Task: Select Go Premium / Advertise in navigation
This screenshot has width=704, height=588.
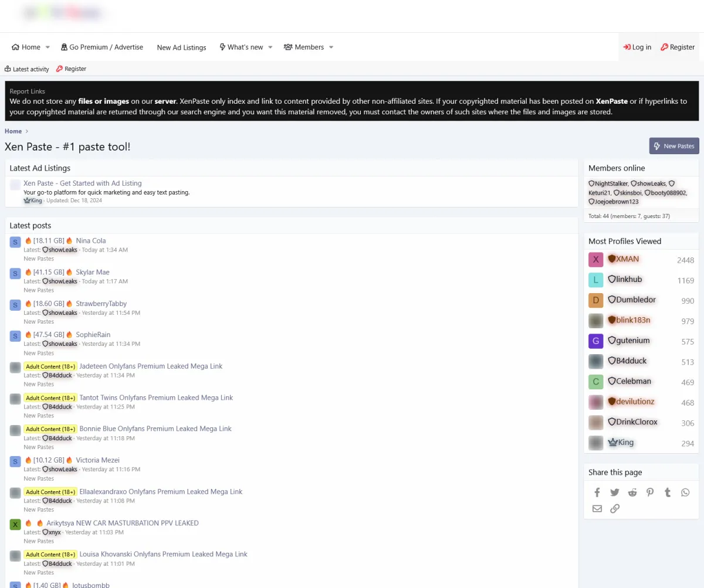Action: [x=102, y=47]
